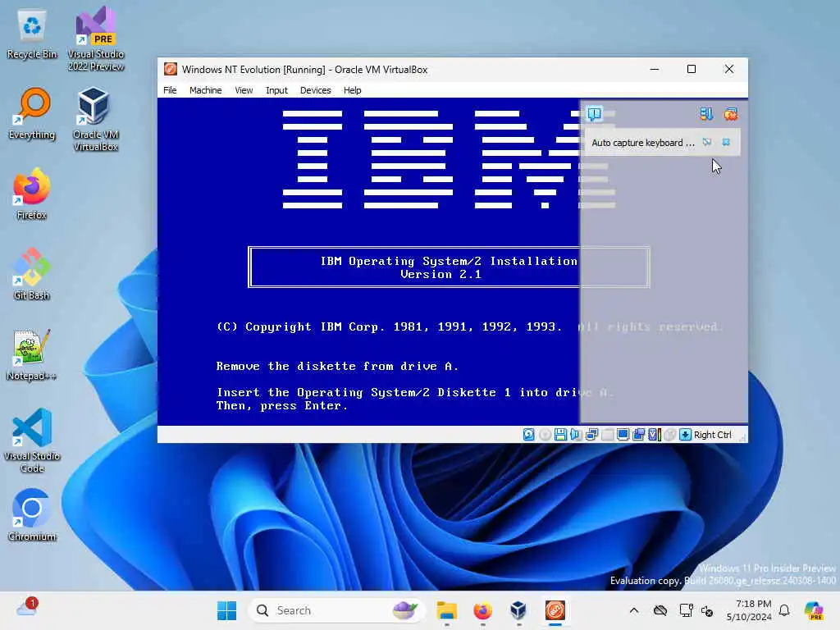
Task: Click the taskbar clock showing 7:18 PM
Action: click(x=749, y=610)
